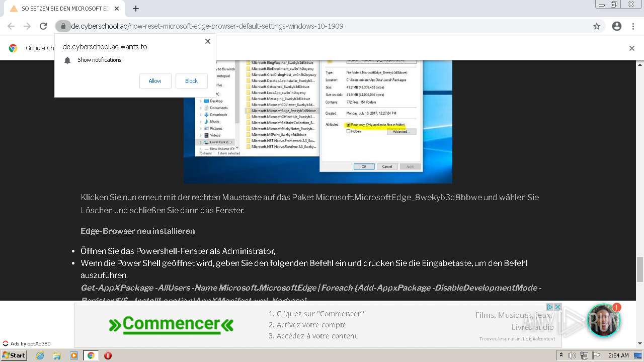Bookmark this page with star icon

click(597, 26)
